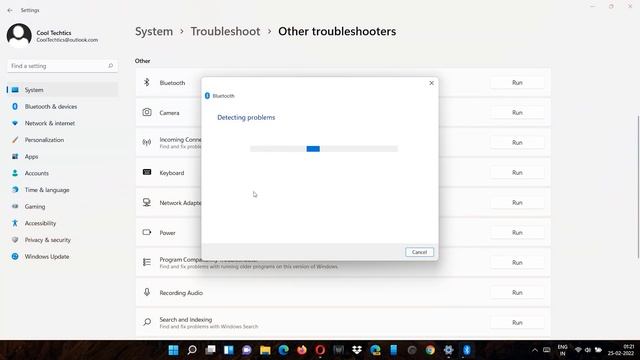640x360 pixels.
Task: Show hidden icons in the system tray
Action: [535, 350]
